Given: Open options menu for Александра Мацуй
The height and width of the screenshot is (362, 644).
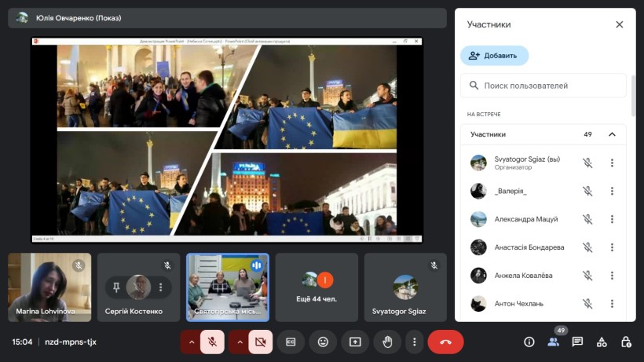Looking at the screenshot, I should tap(612, 219).
